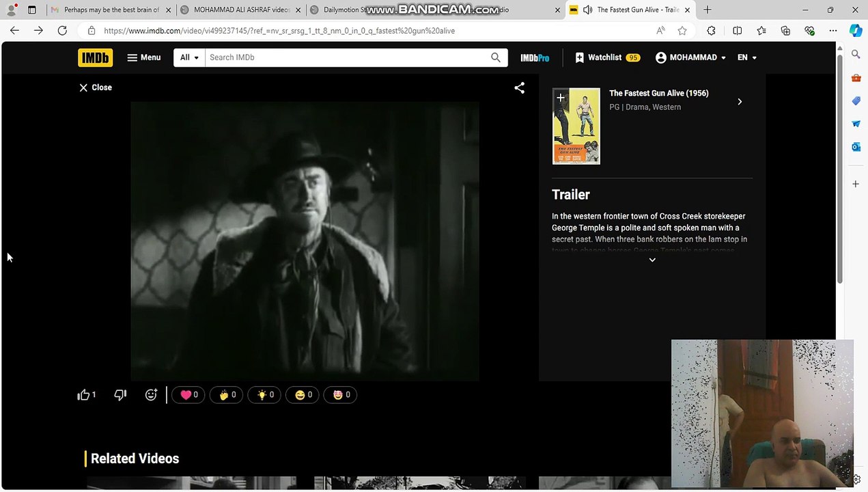The height and width of the screenshot is (492, 868).
Task: Open Split screen
Action: click(x=738, y=31)
